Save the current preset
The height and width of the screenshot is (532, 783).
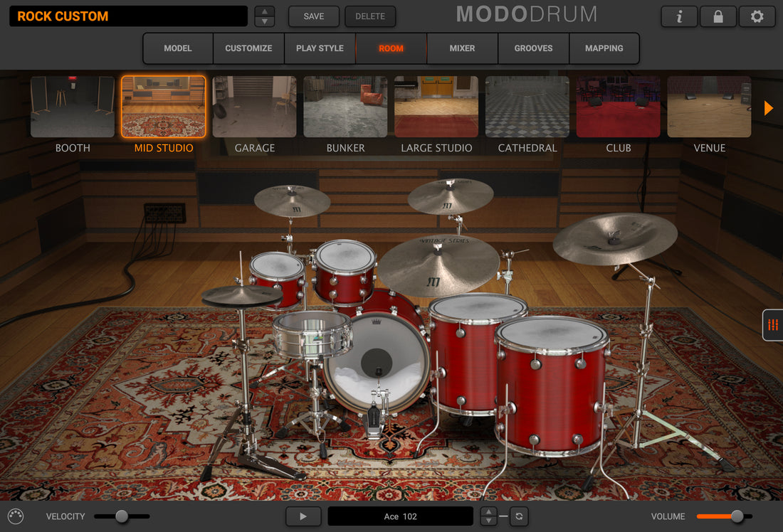(x=314, y=16)
